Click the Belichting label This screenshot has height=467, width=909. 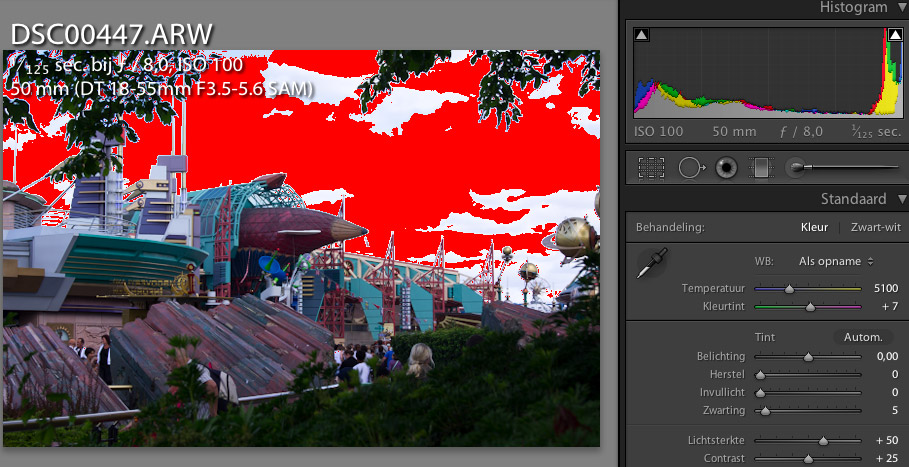(721, 356)
